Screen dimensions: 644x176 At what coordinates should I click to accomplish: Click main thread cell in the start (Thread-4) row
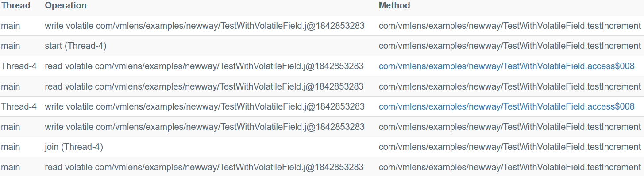click(x=11, y=46)
